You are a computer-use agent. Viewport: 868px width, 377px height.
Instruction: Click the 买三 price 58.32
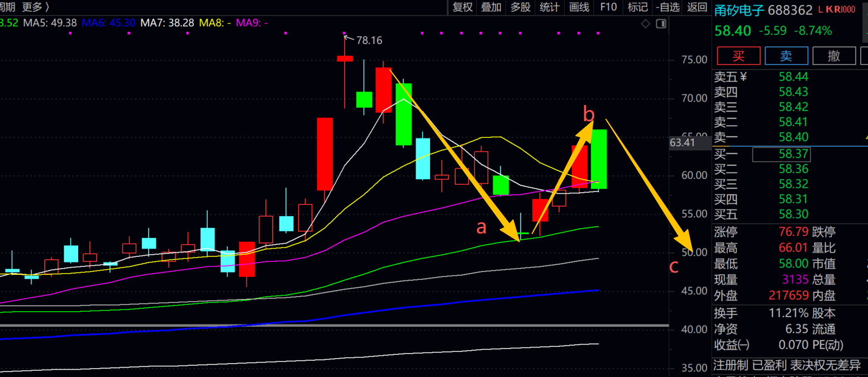coord(794,184)
